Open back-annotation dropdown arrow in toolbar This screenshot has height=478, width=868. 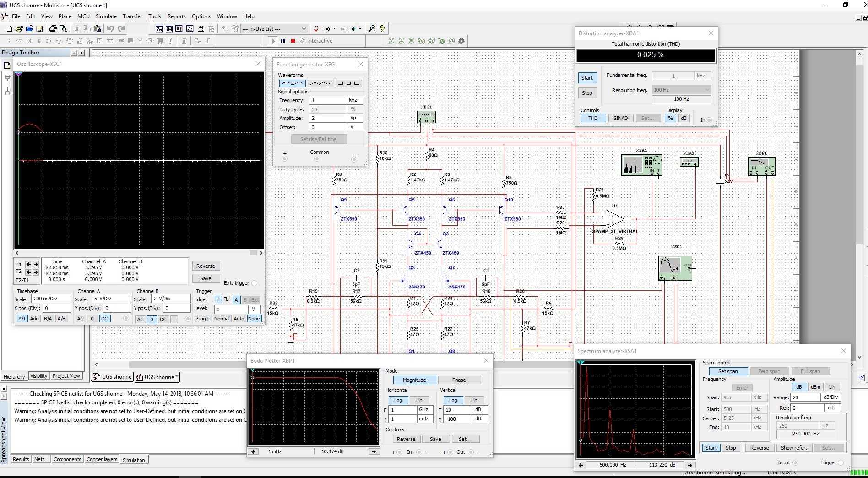click(360, 28)
